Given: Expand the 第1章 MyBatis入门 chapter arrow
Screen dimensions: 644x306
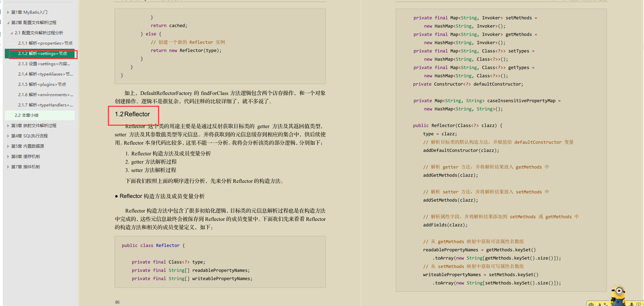Looking at the screenshot, I should point(8,12).
